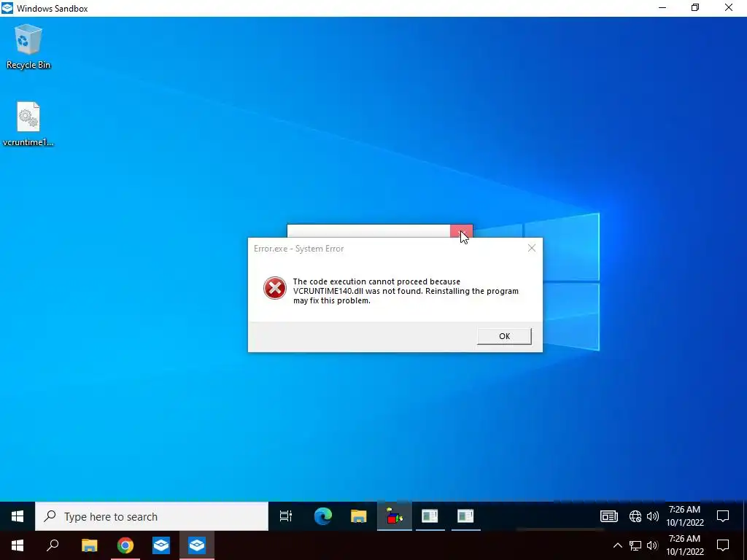Click OK in the System Error dialog
Image resolution: width=747 pixels, height=560 pixels.
point(504,336)
